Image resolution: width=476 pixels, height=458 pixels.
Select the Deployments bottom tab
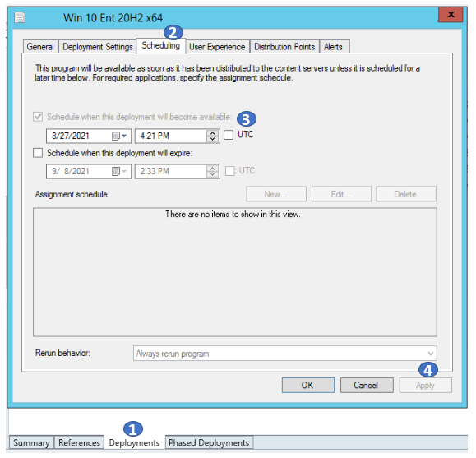135,443
